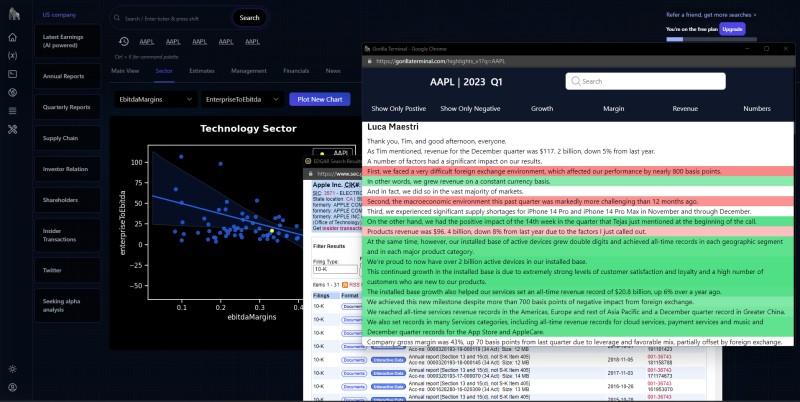Switch to the Estimates tab
The height and width of the screenshot is (402, 800).
tap(202, 71)
